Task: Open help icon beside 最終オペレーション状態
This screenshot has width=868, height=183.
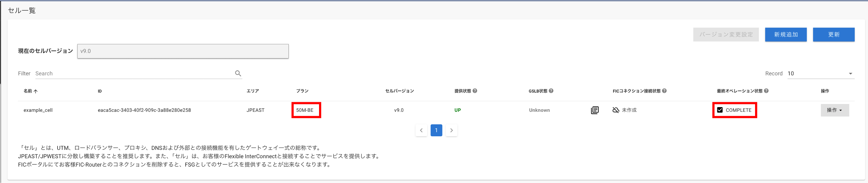Action: pos(766,91)
